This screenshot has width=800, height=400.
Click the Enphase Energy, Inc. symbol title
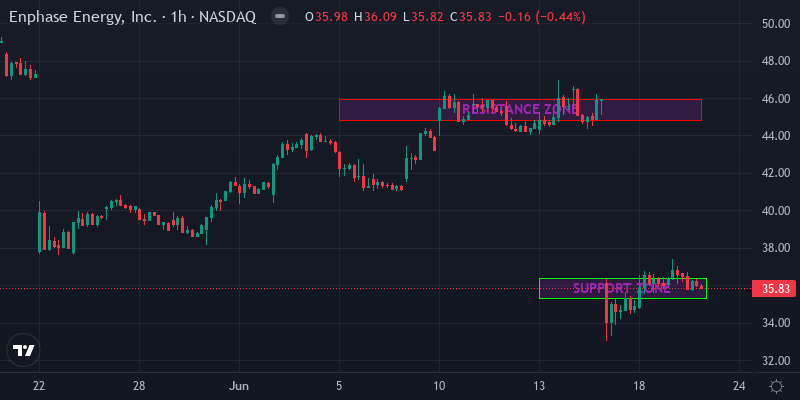coord(83,17)
